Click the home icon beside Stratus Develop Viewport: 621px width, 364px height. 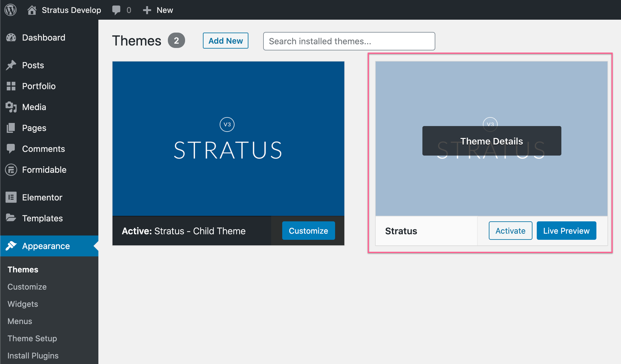click(32, 10)
